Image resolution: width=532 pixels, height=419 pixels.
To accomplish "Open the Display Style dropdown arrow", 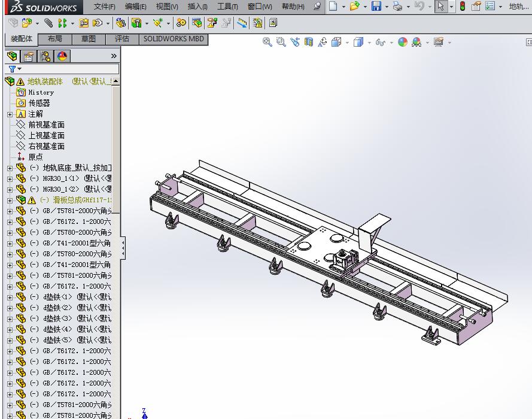I will pyautogui.click(x=369, y=42).
